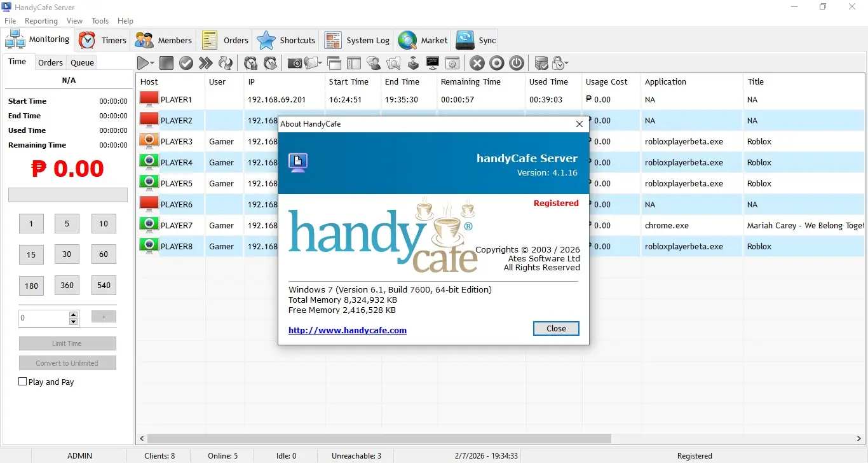868x463 pixels.
Task: Open the dropdown arrow beside the padlock icon
Action: point(567,64)
